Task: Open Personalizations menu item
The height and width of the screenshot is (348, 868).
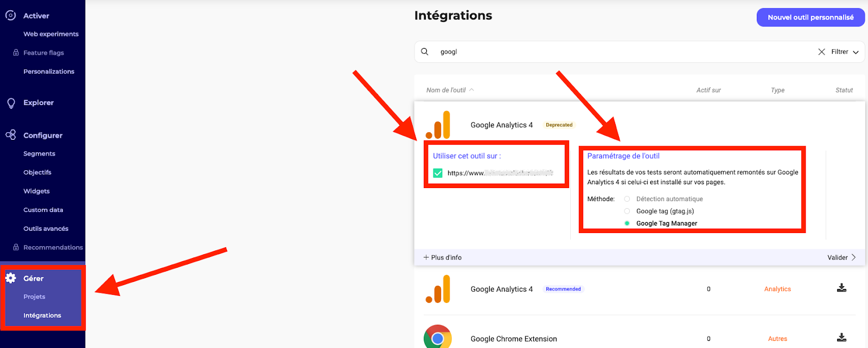Action: 49,72
